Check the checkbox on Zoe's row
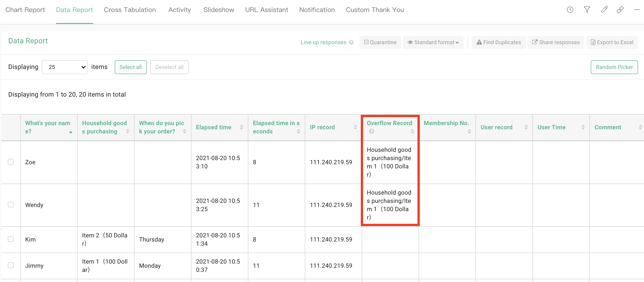 click(11, 162)
